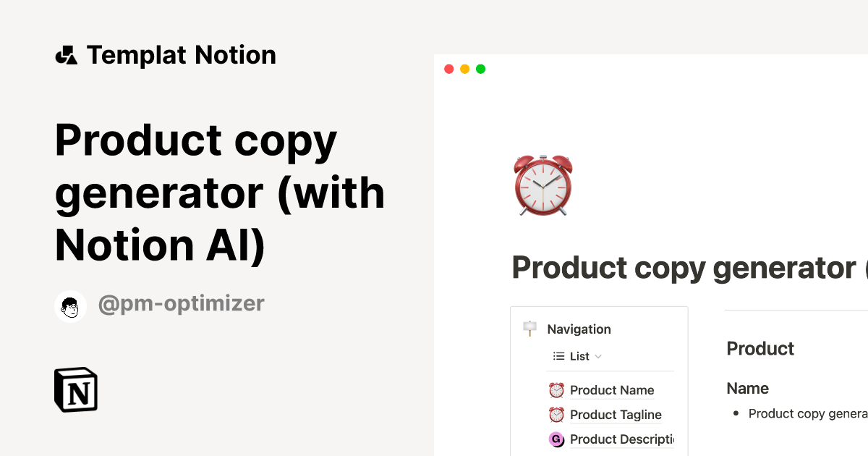Open the @pm-optimizer profile link
Image resolution: width=868 pixels, height=456 pixels.
tap(182, 304)
